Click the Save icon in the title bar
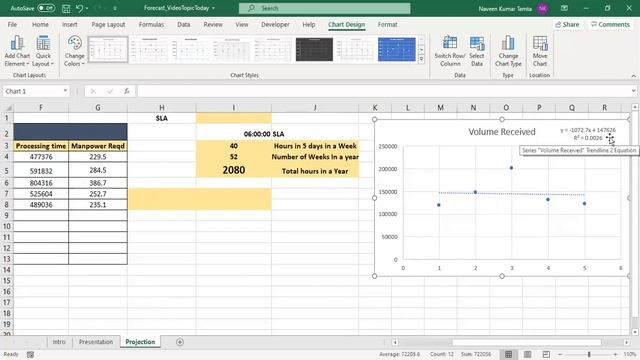640x360 pixels. point(66,8)
